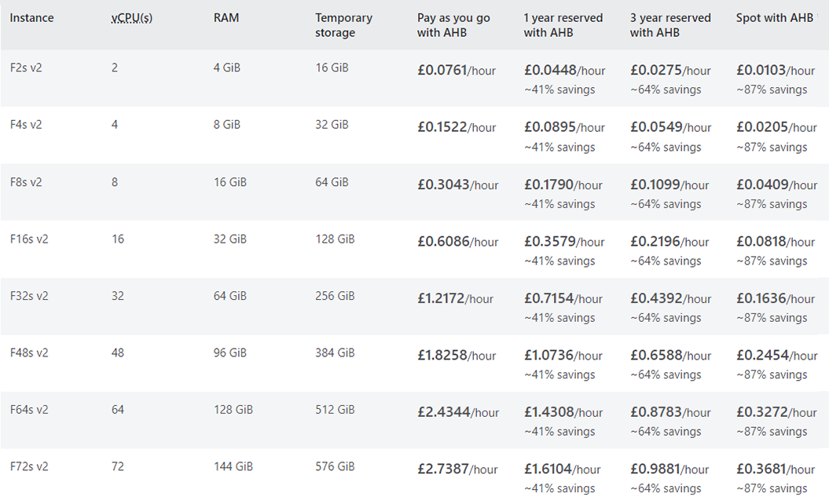This screenshot has width=829, height=504.
Task: Click the 3 year reserved with AHB header
Action: click(x=670, y=25)
